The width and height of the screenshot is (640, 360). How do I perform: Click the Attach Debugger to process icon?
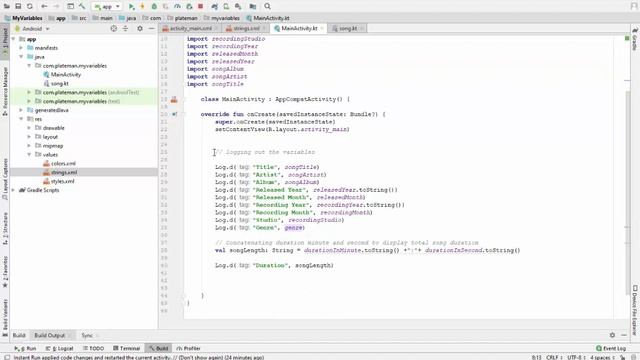[x=189, y=6]
